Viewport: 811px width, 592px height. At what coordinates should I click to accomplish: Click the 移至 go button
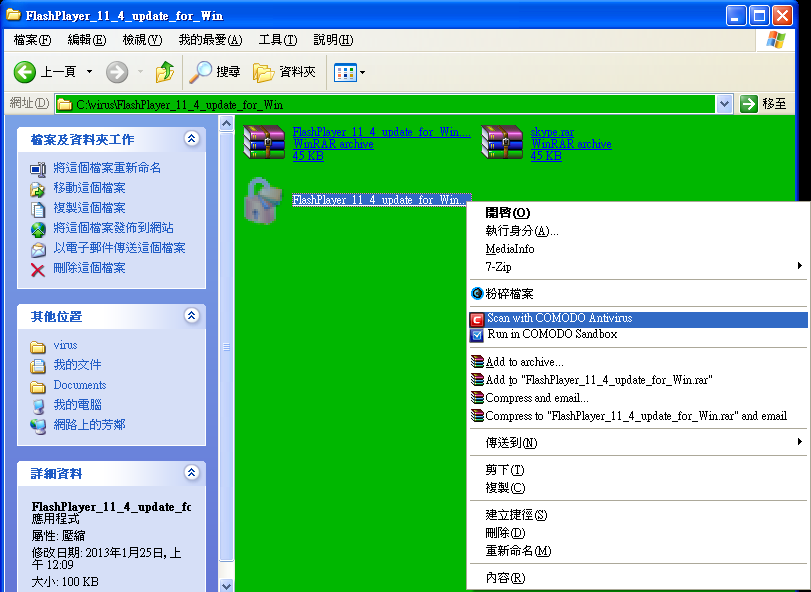[x=764, y=104]
